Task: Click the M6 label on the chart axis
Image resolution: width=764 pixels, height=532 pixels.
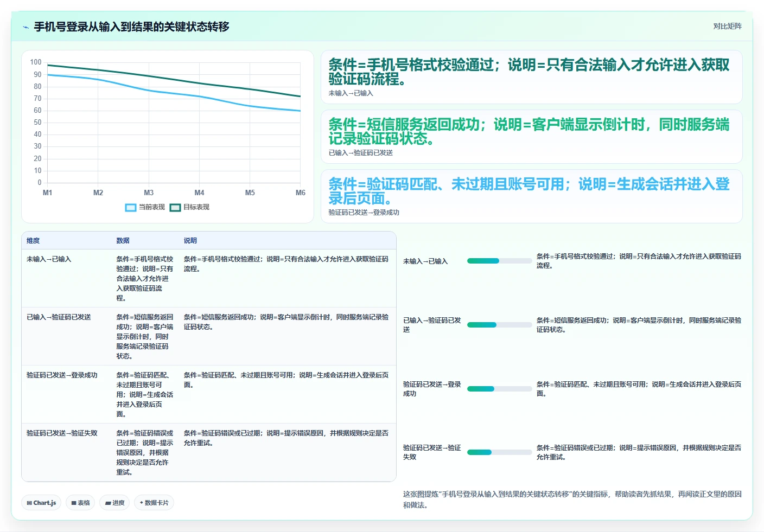Action: point(300,193)
